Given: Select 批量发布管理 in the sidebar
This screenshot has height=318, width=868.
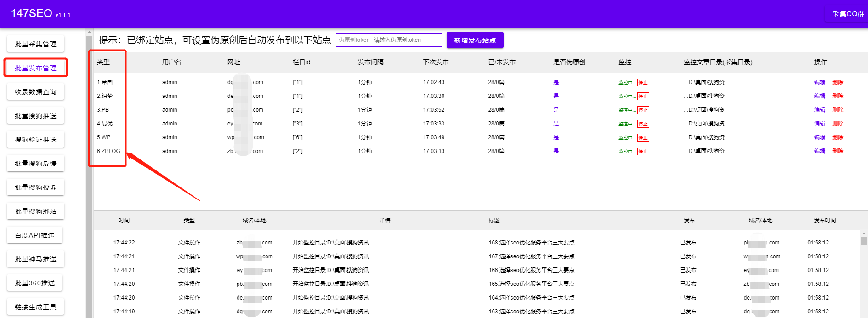Looking at the screenshot, I should (35, 68).
